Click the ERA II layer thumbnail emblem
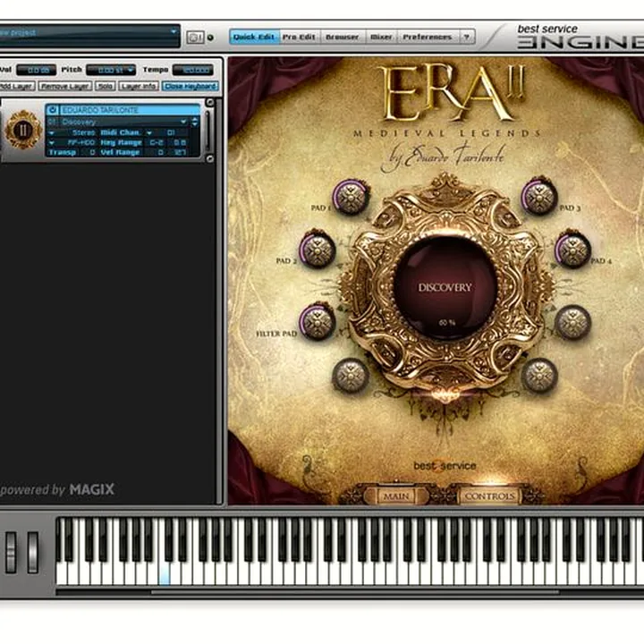Image resolution: width=644 pixels, height=644 pixels. point(23,130)
